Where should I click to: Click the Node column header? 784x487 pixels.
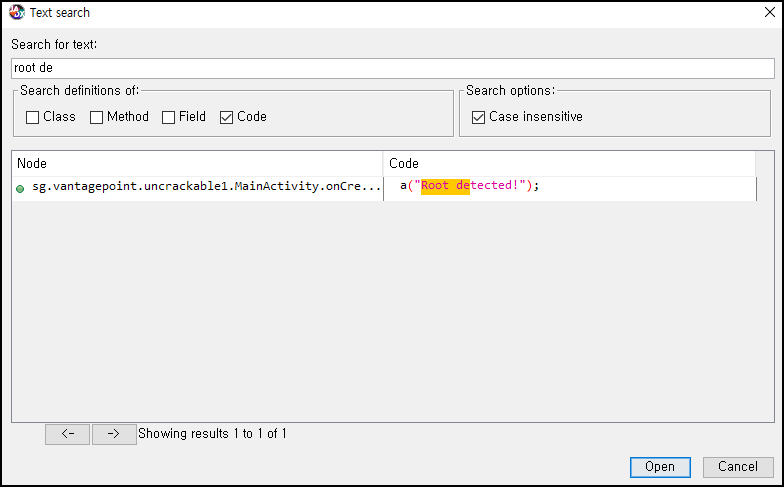pos(198,164)
